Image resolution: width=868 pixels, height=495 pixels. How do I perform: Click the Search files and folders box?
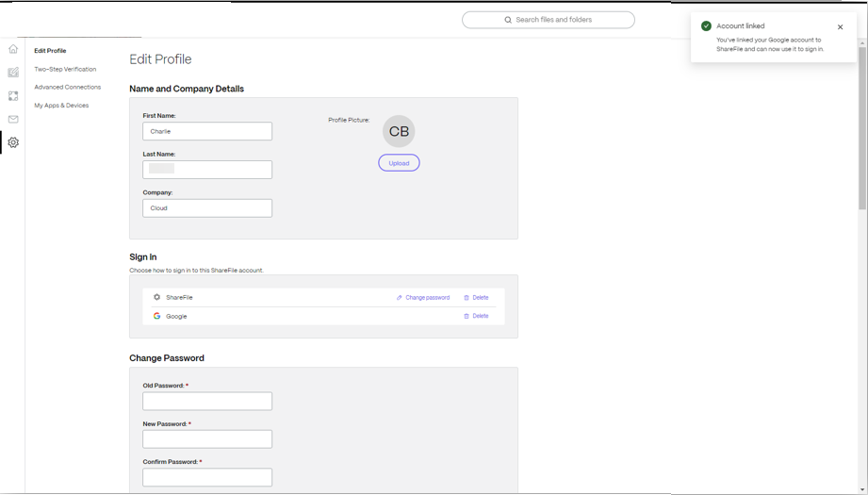pos(549,20)
